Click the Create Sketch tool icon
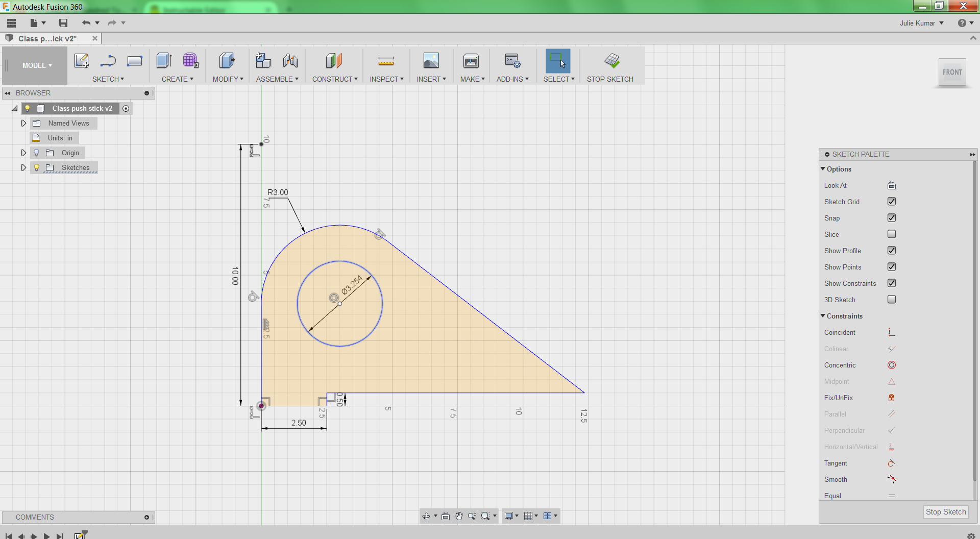Image resolution: width=980 pixels, height=539 pixels. click(82, 61)
